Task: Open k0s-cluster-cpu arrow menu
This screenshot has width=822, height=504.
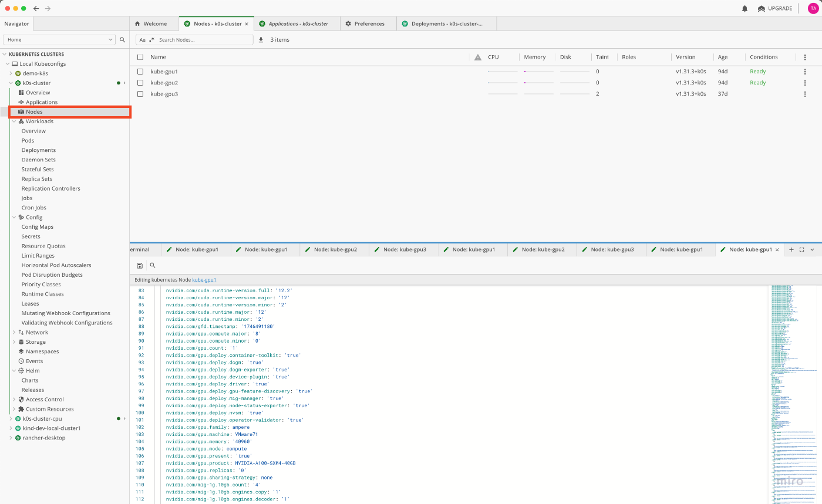Action: tap(124, 419)
